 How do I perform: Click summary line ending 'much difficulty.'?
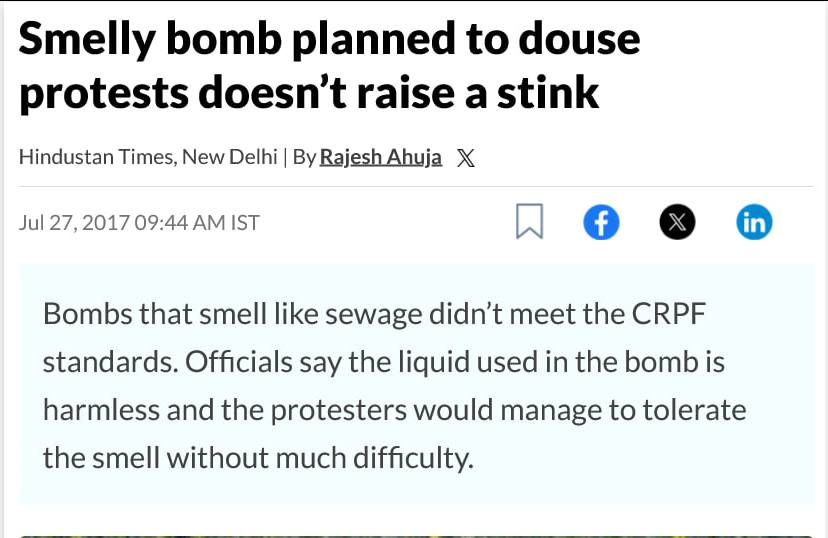pos(258,457)
